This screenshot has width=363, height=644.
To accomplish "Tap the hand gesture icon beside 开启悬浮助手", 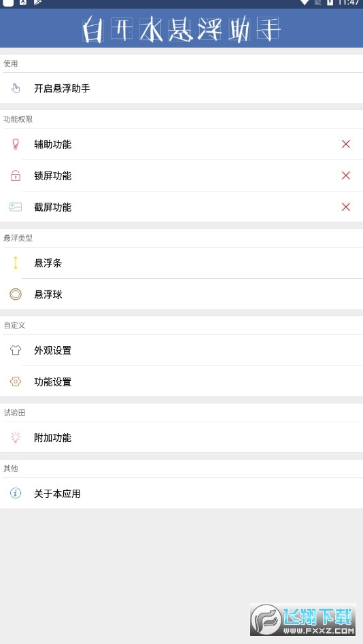I will [x=16, y=88].
